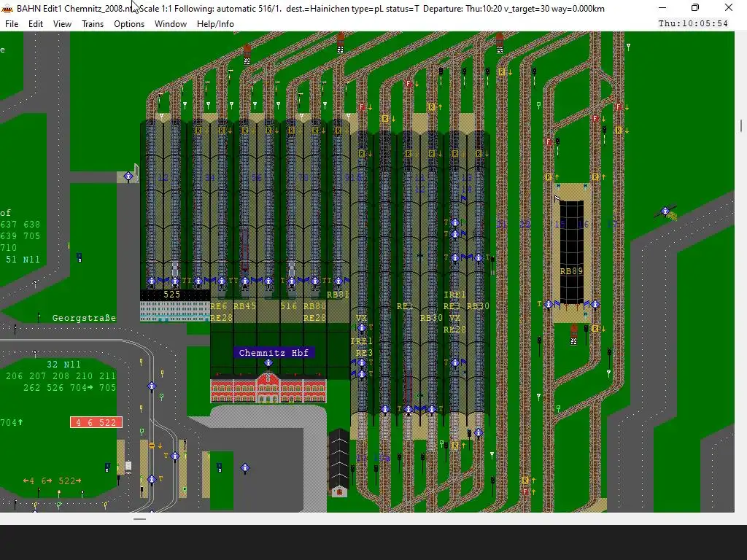Select the RE1 line label
Image resolution: width=747 pixels, height=560 pixels.
point(405,306)
